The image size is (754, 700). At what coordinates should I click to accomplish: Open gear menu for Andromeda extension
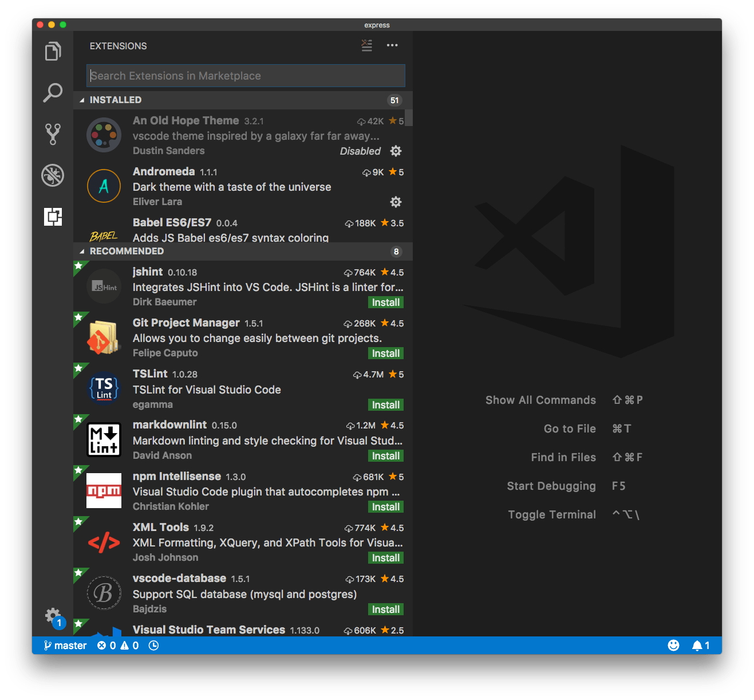pyautogui.click(x=396, y=202)
